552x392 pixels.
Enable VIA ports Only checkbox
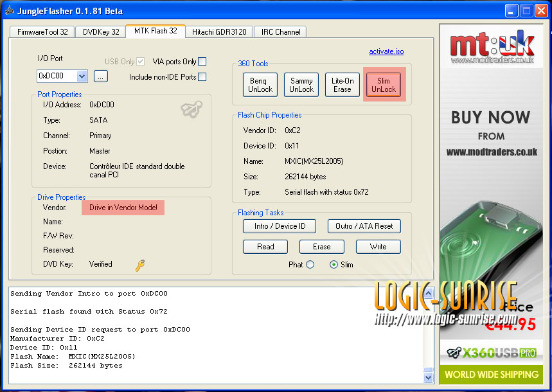202,61
